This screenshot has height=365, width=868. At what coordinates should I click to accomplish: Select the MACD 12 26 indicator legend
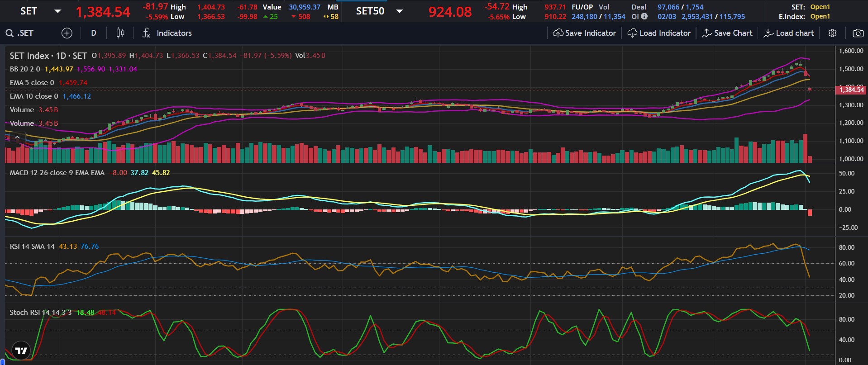pos(57,173)
